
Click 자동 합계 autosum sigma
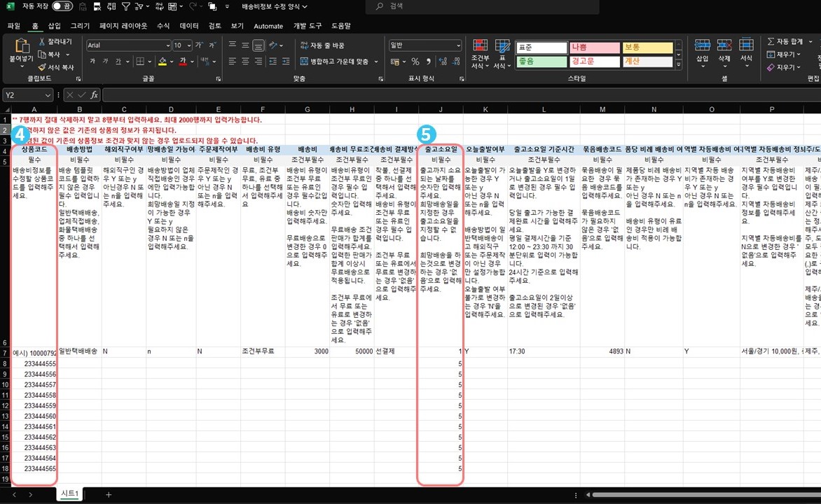(785, 41)
